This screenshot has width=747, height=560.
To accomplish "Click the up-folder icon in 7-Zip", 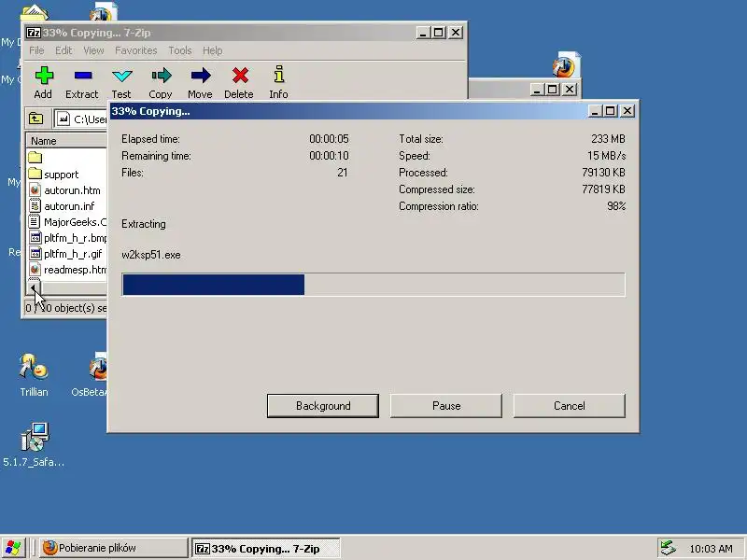I will (x=35, y=119).
